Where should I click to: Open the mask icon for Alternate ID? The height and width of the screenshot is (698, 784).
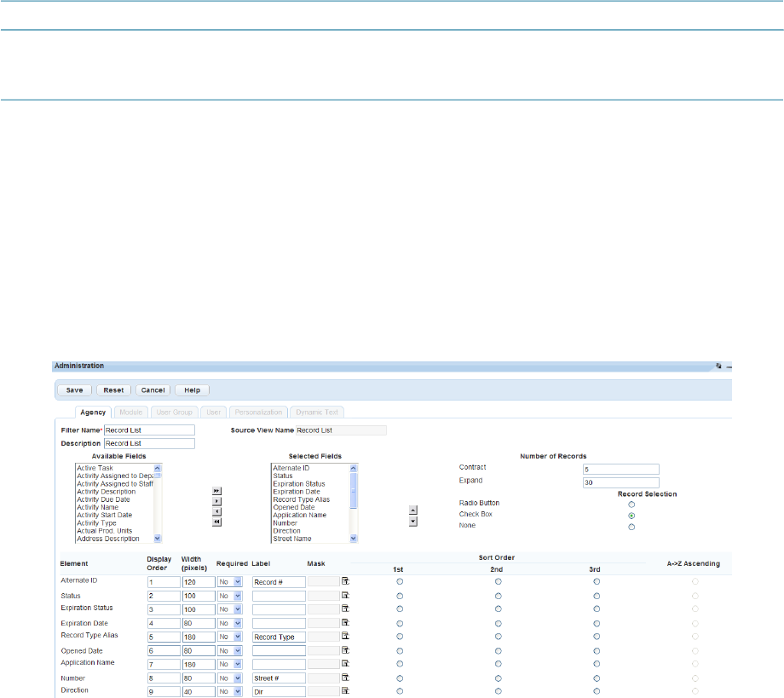(346, 581)
